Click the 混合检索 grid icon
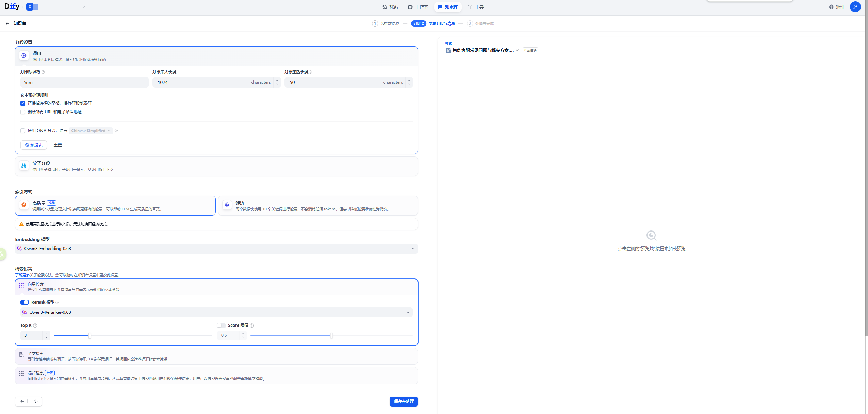The image size is (868, 414). (21, 373)
